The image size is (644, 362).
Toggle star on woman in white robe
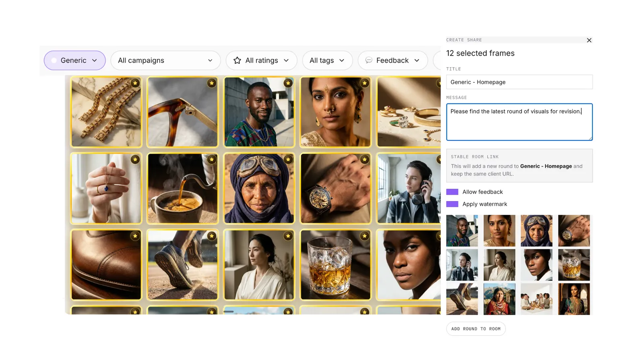coord(288,236)
